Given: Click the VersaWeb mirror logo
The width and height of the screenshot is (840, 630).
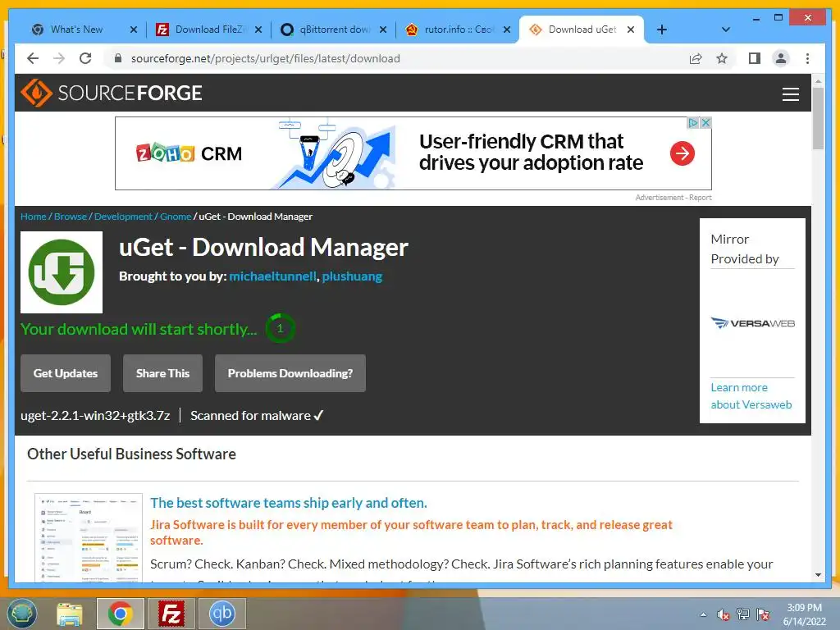Looking at the screenshot, I should click(752, 323).
